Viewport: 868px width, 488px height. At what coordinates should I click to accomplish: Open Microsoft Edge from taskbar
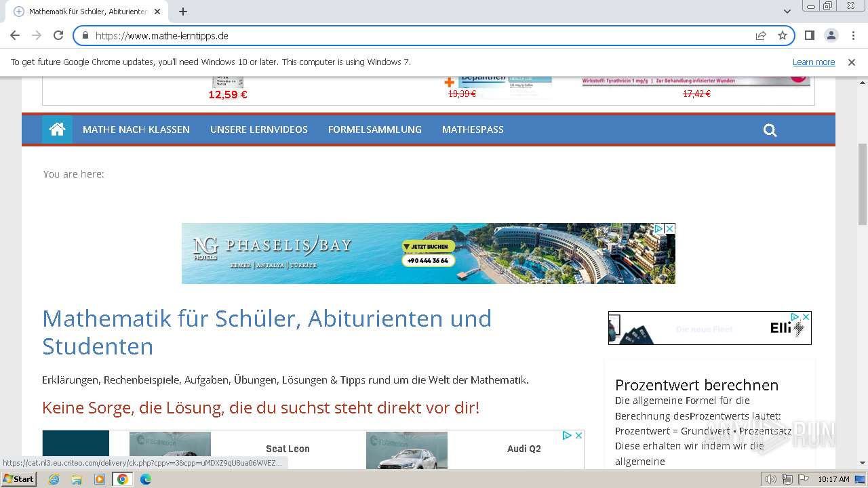click(146, 479)
